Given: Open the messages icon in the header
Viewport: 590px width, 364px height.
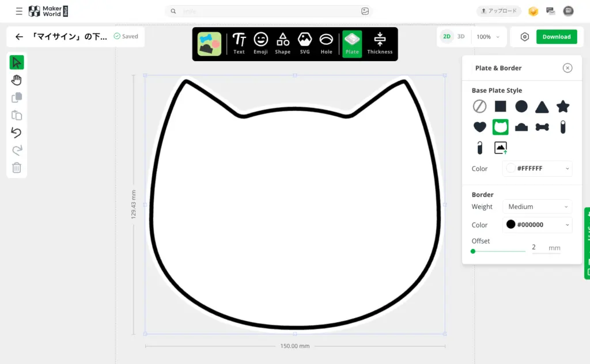Looking at the screenshot, I should coord(550,11).
